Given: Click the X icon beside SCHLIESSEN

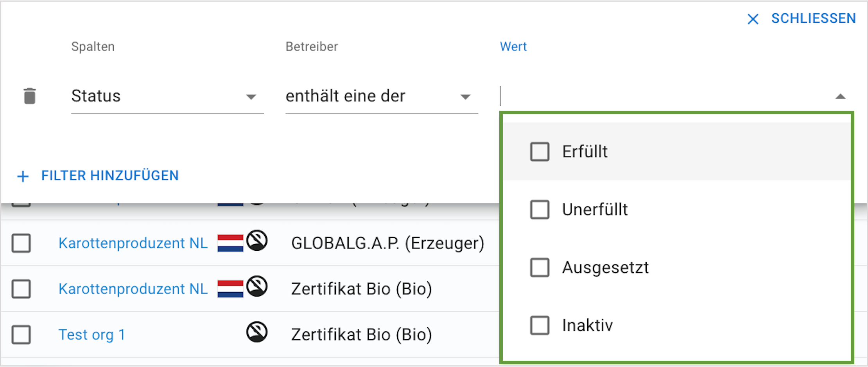Looking at the screenshot, I should click(x=753, y=19).
